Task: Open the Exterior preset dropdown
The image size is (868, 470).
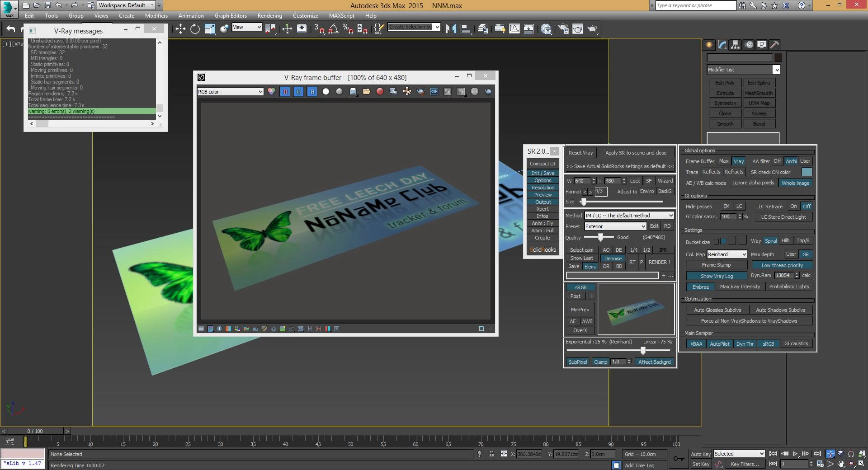Action: pos(615,226)
